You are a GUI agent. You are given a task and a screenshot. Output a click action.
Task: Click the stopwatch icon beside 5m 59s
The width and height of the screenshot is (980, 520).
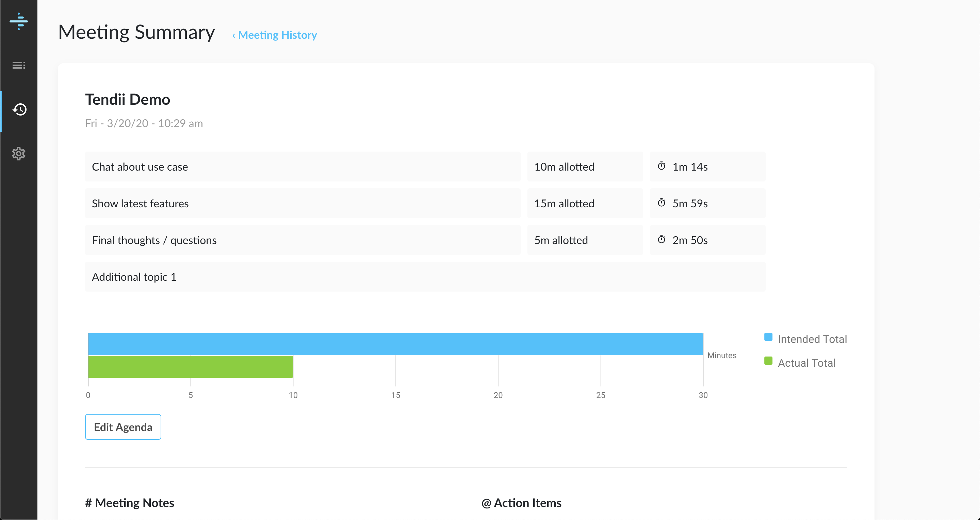(661, 203)
